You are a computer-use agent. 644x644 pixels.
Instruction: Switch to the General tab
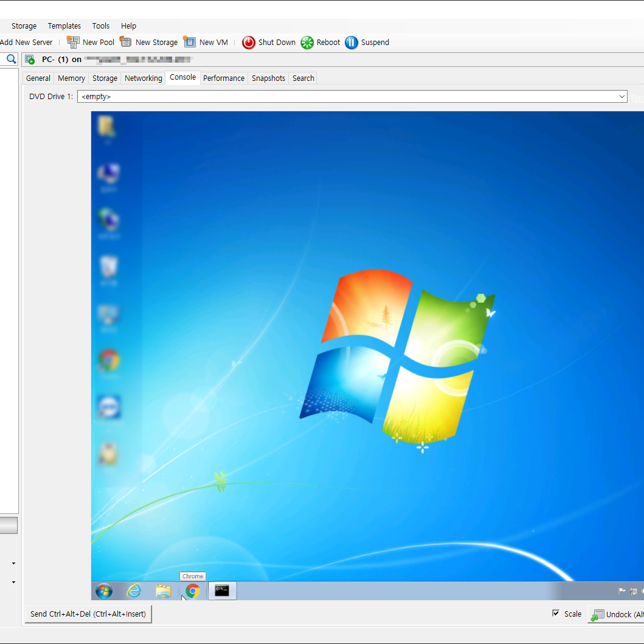pos(38,78)
